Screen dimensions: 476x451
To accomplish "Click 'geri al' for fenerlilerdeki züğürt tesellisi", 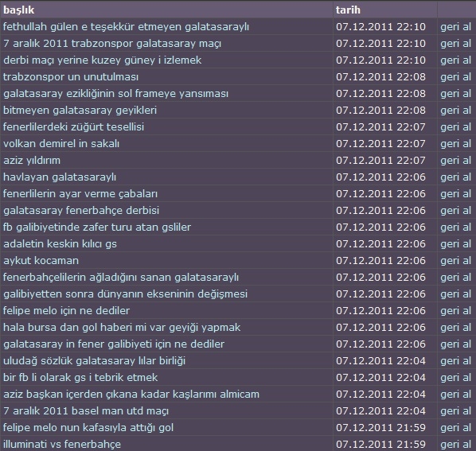I will click(x=455, y=127).
